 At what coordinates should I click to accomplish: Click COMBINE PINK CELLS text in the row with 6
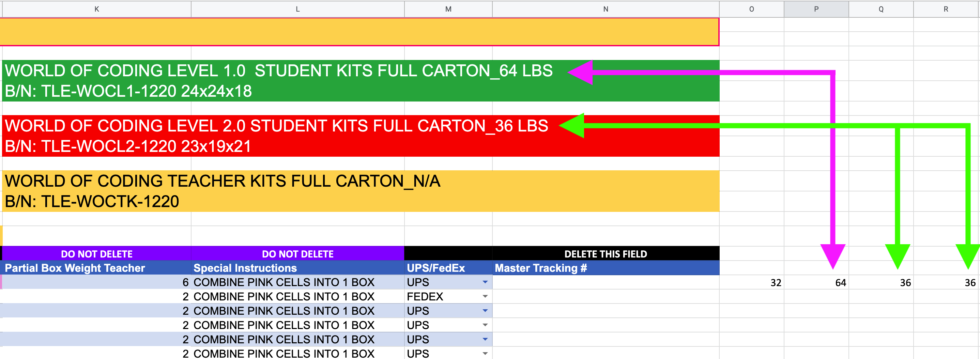[x=284, y=282]
